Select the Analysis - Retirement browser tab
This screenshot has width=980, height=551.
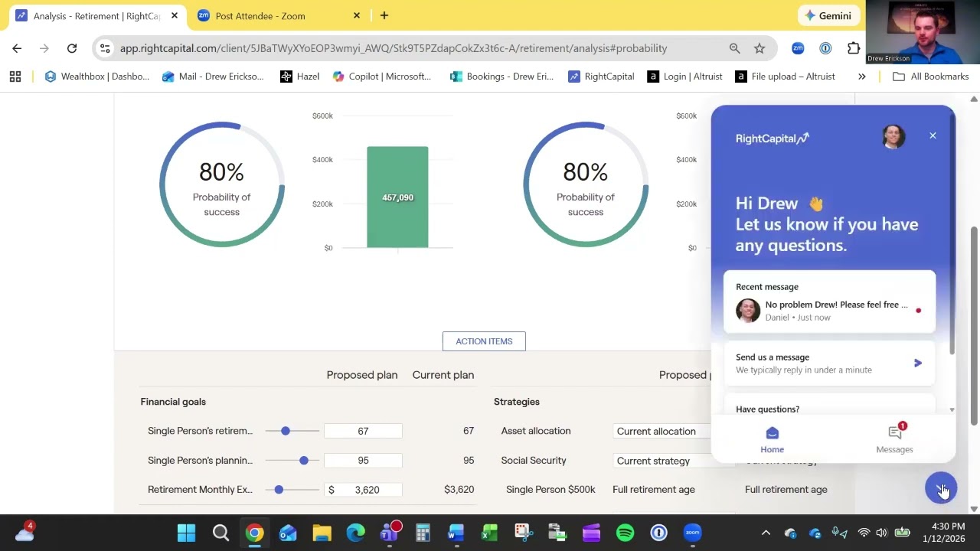pos(96,16)
